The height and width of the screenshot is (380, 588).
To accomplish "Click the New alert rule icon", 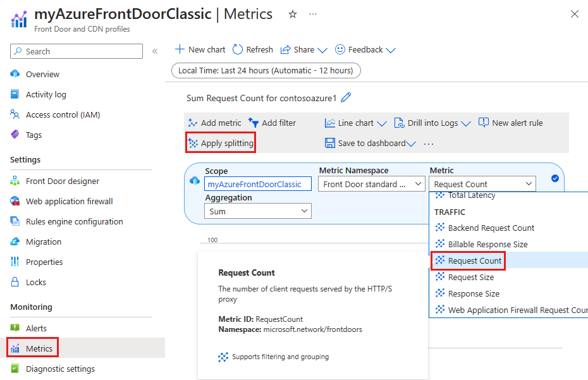I will pyautogui.click(x=484, y=123).
